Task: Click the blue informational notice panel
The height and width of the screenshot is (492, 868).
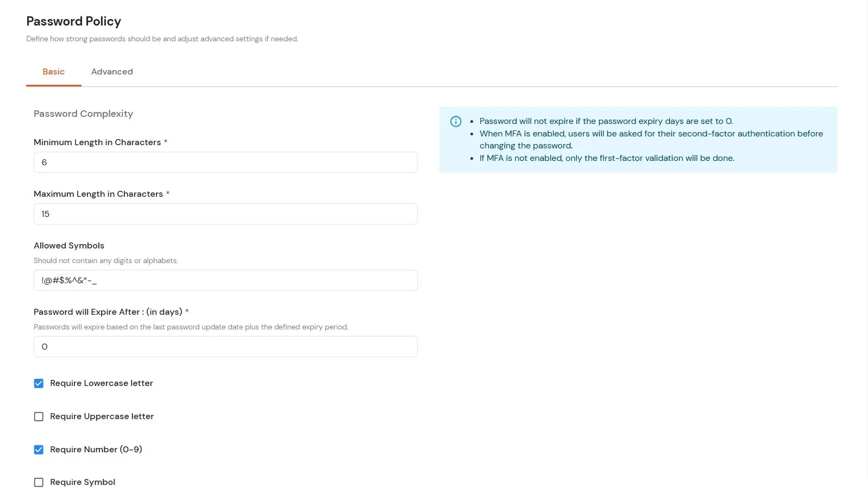Action: pyautogui.click(x=639, y=139)
